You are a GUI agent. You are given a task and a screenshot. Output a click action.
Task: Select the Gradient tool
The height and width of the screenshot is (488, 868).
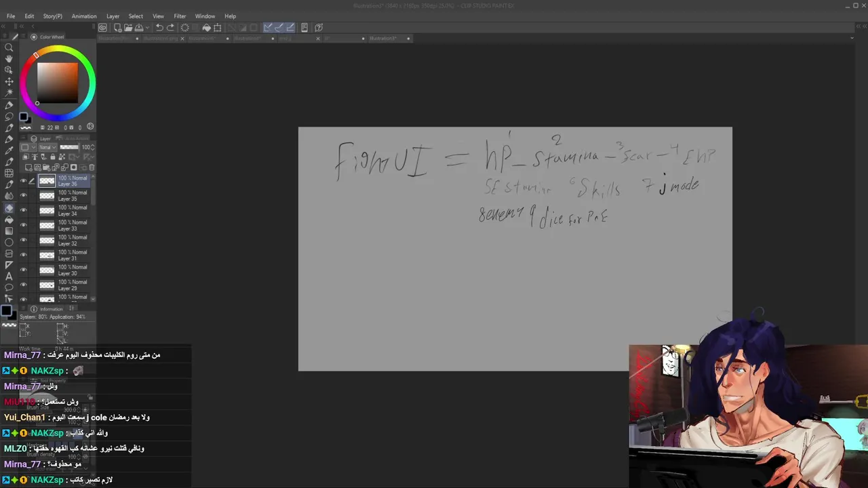click(9, 230)
